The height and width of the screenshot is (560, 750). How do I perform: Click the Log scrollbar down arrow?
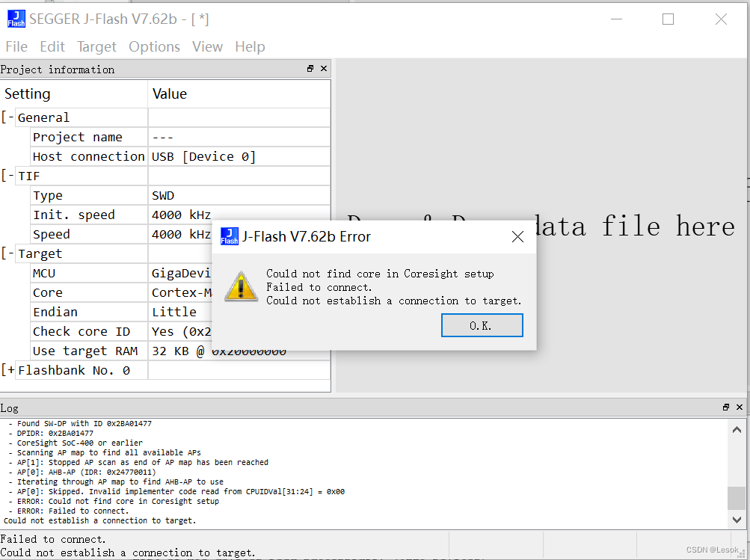pos(737,519)
